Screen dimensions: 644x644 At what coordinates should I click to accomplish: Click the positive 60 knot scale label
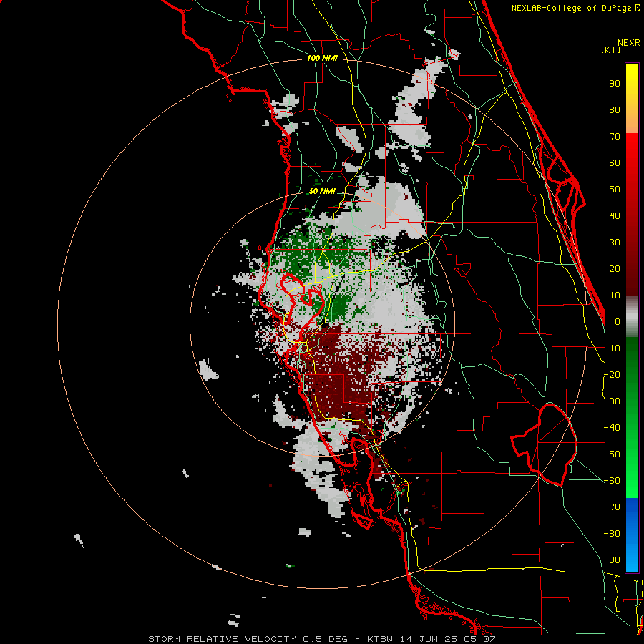coord(615,162)
